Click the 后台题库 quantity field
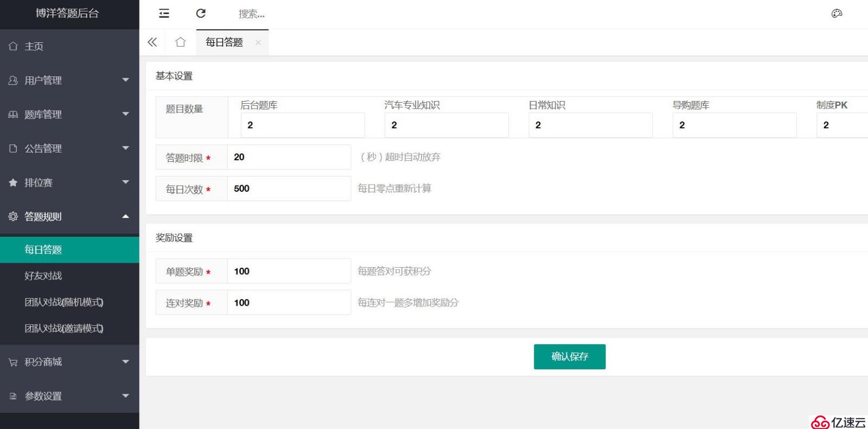Screen dimensions: 868x429 coord(303,125)
